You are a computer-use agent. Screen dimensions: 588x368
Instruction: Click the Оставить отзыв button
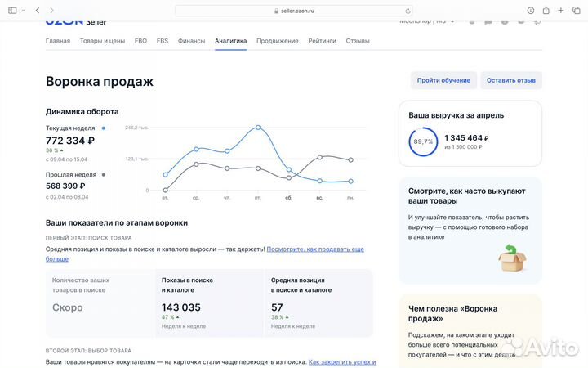[x=511, y=80]
